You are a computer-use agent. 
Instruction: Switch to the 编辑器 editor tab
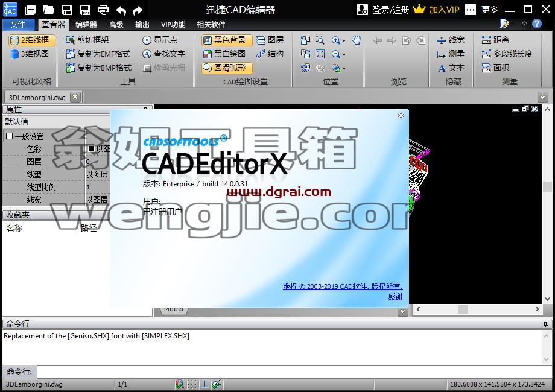[86, 24]
